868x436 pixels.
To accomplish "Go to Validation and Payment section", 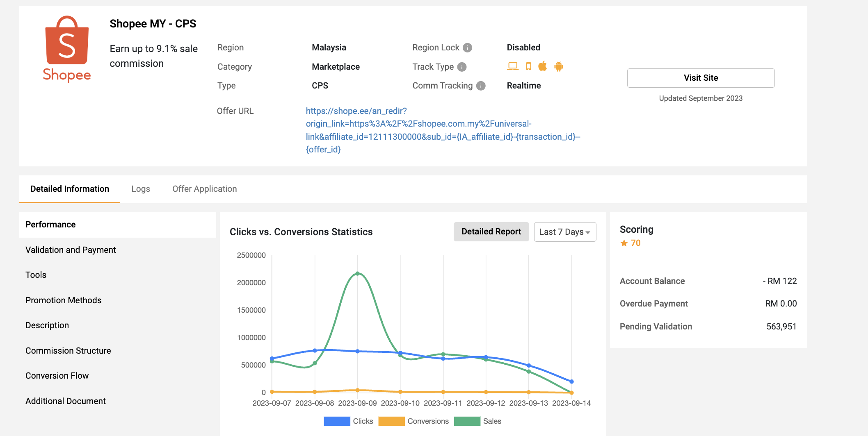I will 118,250.
